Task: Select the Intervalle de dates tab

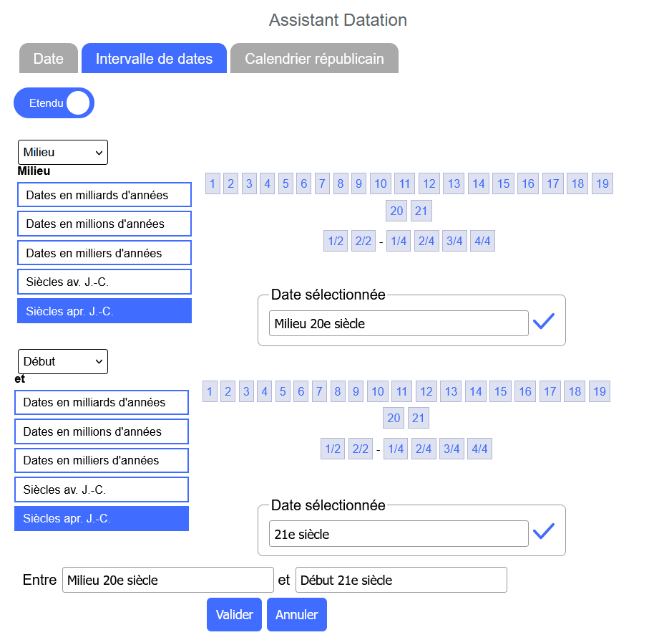Action: 154,59
